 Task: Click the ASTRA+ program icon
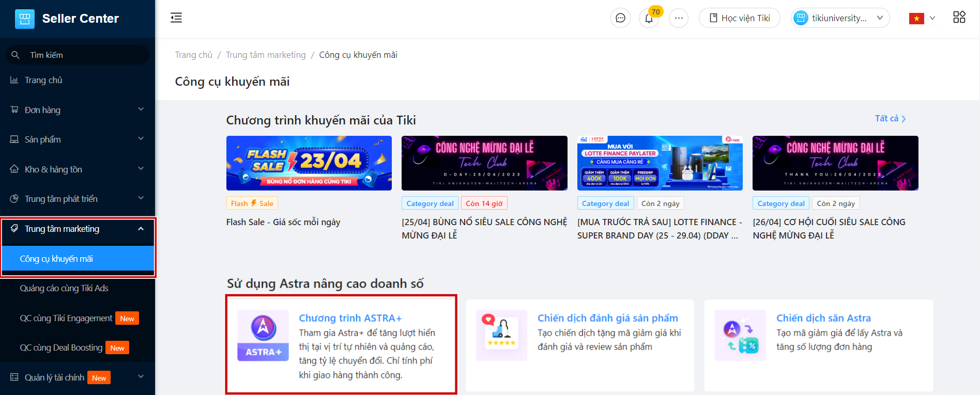point(263,335)
